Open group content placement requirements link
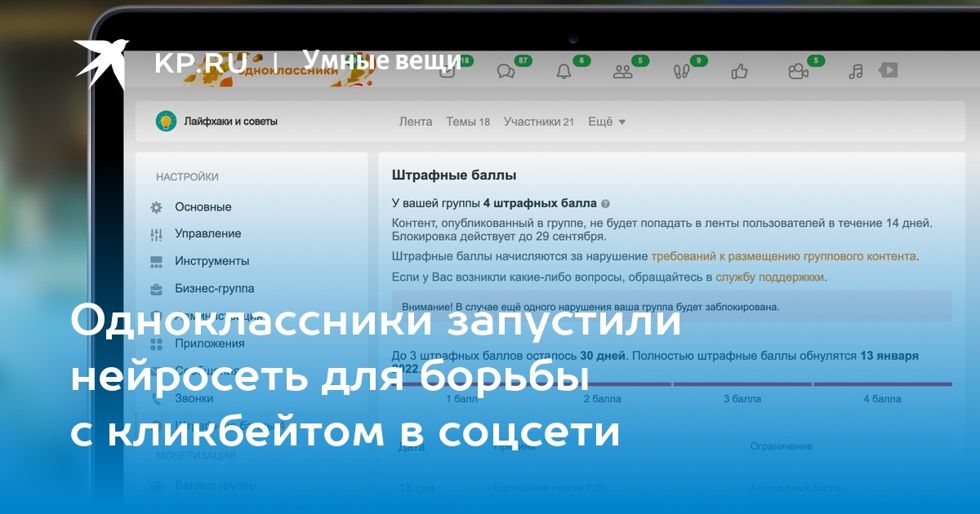 coord(783,256)
